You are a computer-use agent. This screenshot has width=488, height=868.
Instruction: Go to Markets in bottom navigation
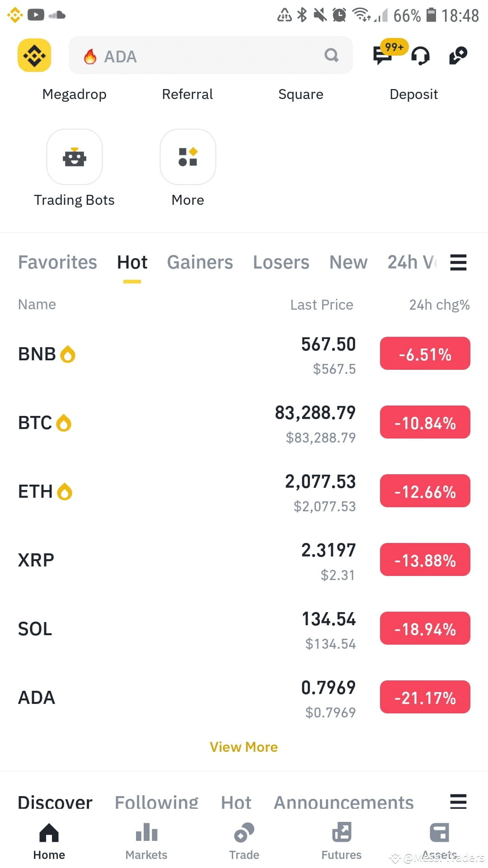click(146, 841)
